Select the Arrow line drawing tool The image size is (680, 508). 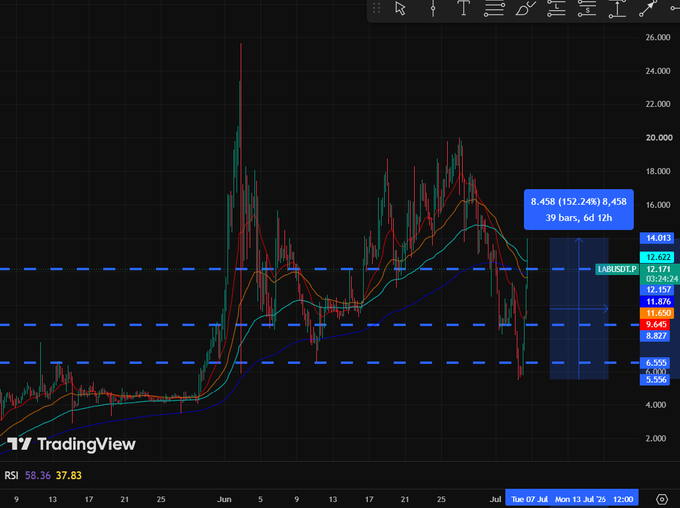(648, 8)
